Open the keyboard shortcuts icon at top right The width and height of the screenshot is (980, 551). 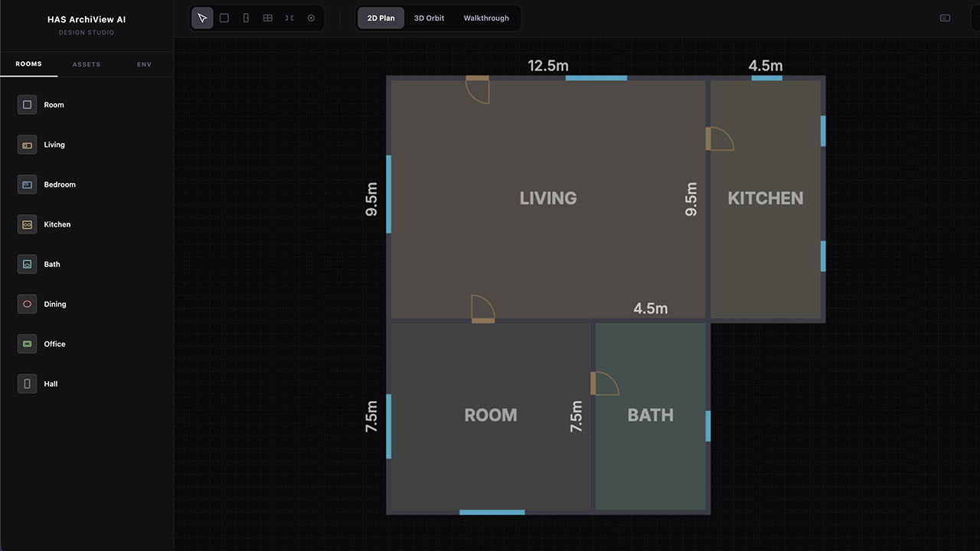(x=945, y=18)
